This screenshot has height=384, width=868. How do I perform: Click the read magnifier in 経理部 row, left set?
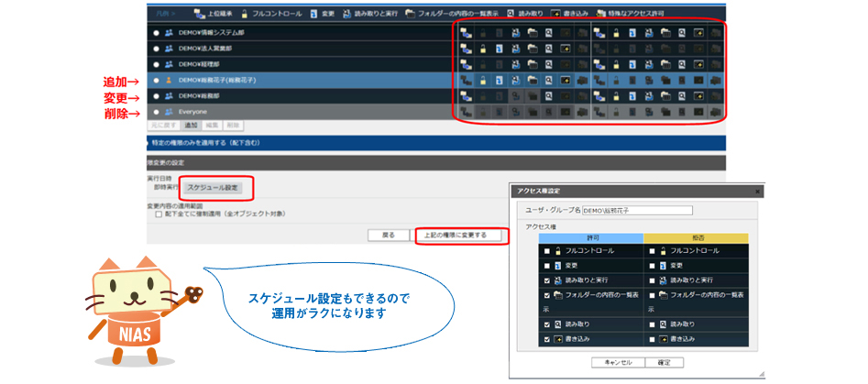point(548,64)
